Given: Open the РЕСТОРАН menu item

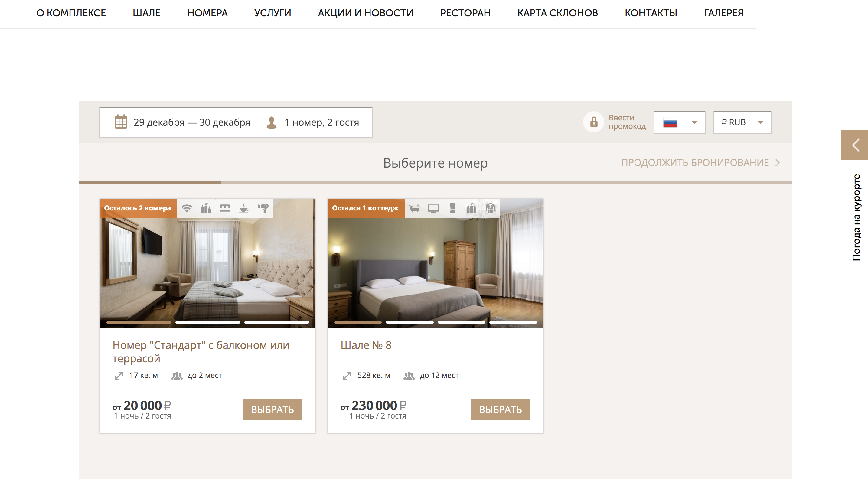Looking at the screenshot, I should coord(465,13).
